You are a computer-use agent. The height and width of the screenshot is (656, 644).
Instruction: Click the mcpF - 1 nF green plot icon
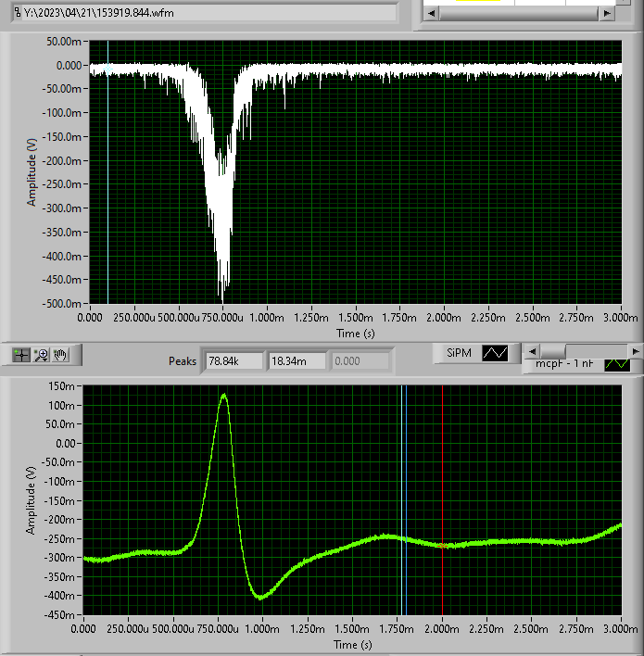pyautogui.click(x=617, y=364)
